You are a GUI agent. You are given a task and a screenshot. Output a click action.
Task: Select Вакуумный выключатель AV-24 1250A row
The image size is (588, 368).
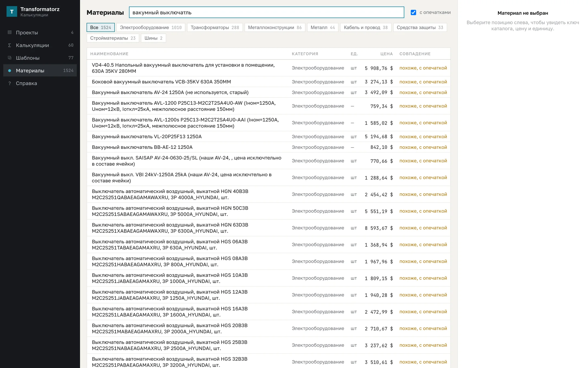click(x=268, y=92)
